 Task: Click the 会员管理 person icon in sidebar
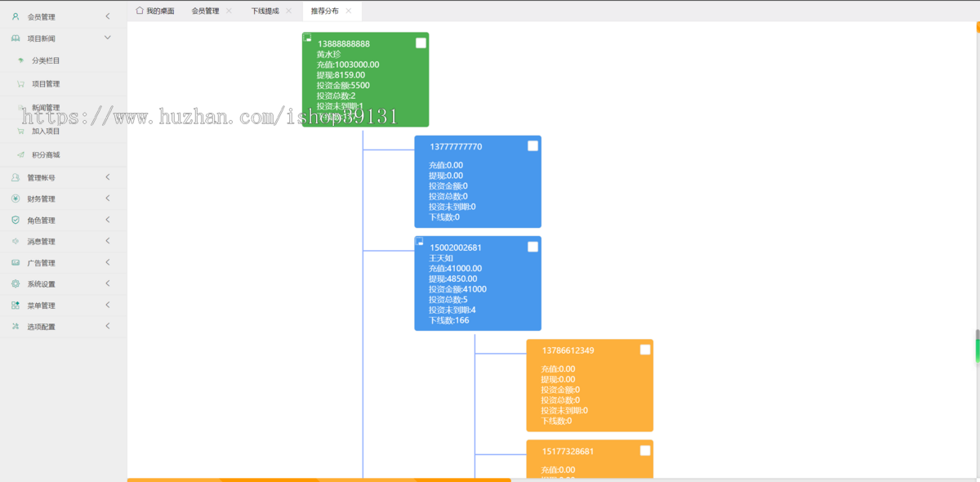coord(16,16)
